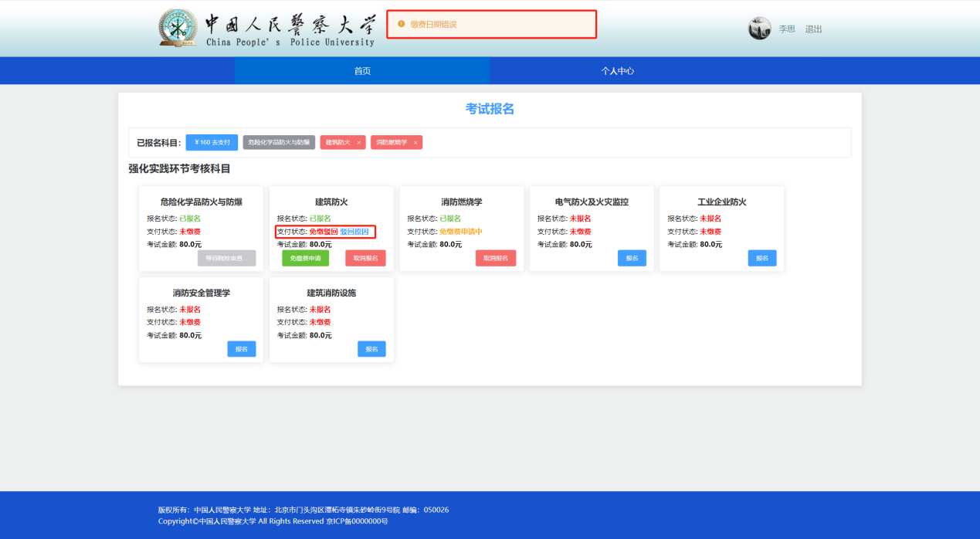Register for 工业企业防火
980x539 pixels.
coord(761,258)
